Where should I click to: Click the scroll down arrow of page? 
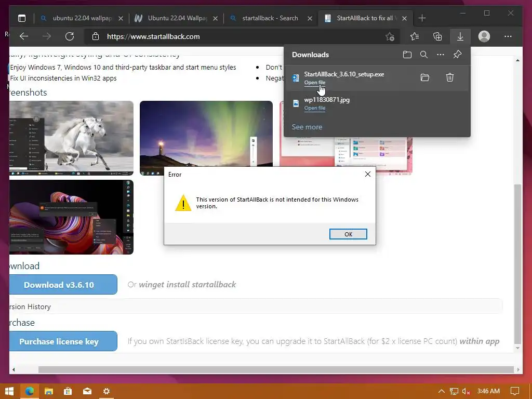tap(517, 348)
